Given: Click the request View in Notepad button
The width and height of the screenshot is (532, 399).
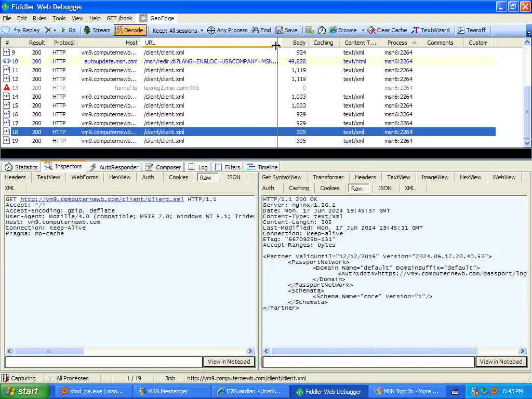Looking at the screenshot, I should click(x=229, y=362).
